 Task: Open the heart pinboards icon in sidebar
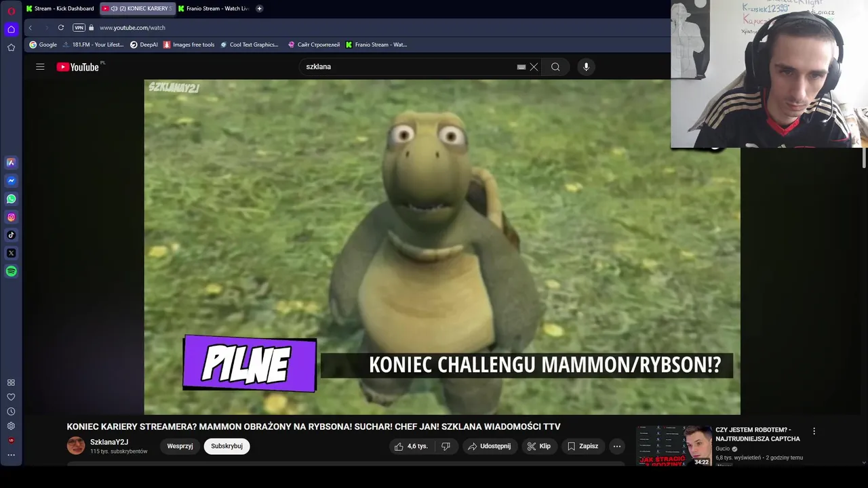tap(12, 397)
